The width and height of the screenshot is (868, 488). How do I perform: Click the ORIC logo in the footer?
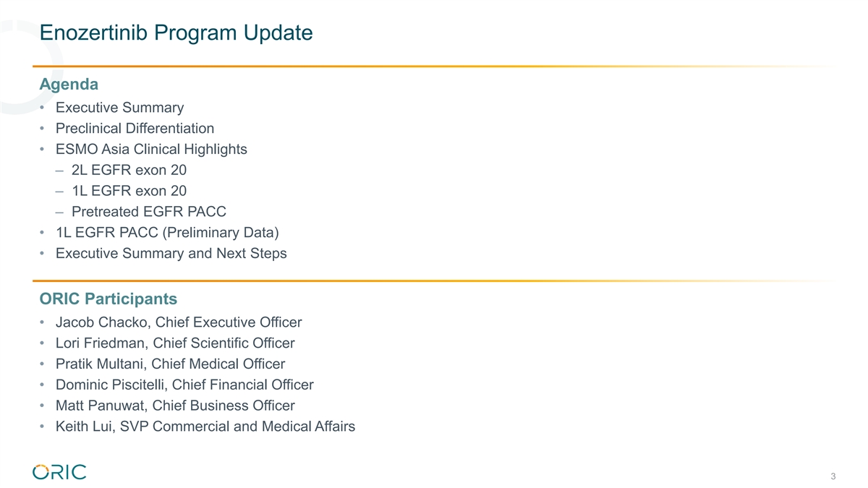[x=59, y=472]
